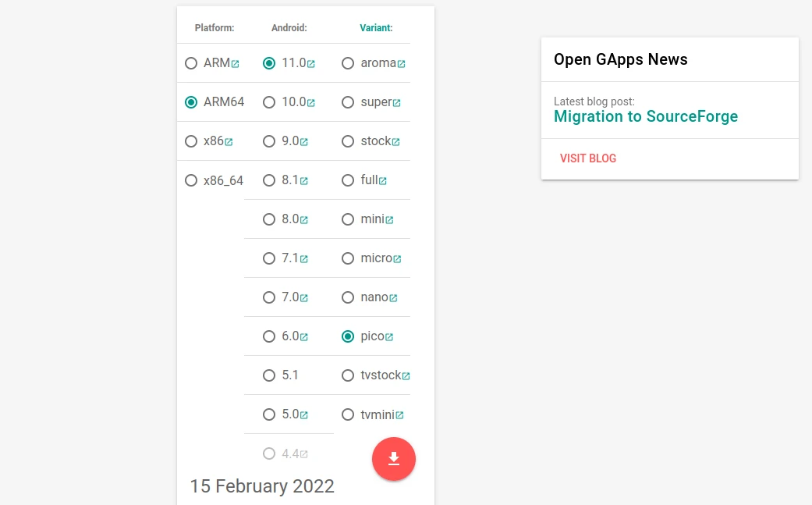The height and width of the screenshot is (505, 812).
Task: Select the ARM platform radio button
Action: (191, 63)
